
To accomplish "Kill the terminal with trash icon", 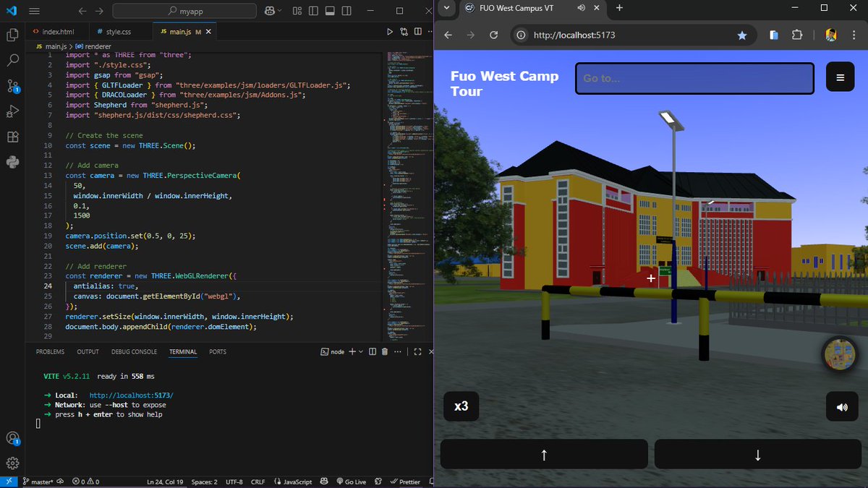I will point(385,351).
